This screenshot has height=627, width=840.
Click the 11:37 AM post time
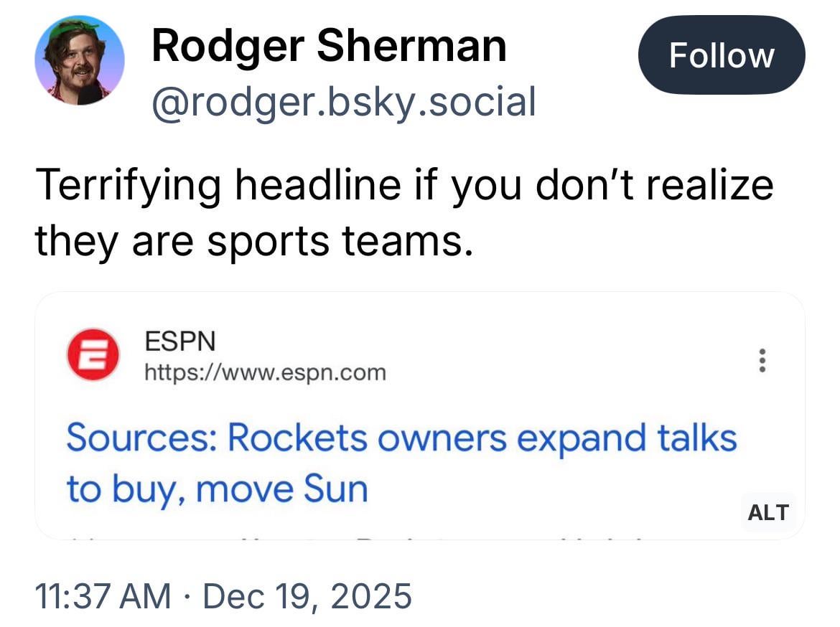click(x=103, y=596)
